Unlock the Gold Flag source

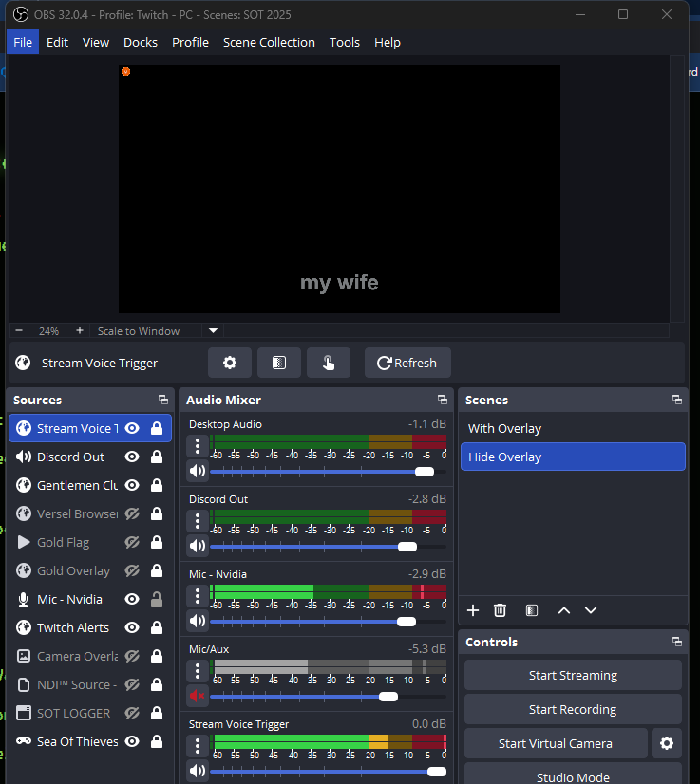point(157,543)
